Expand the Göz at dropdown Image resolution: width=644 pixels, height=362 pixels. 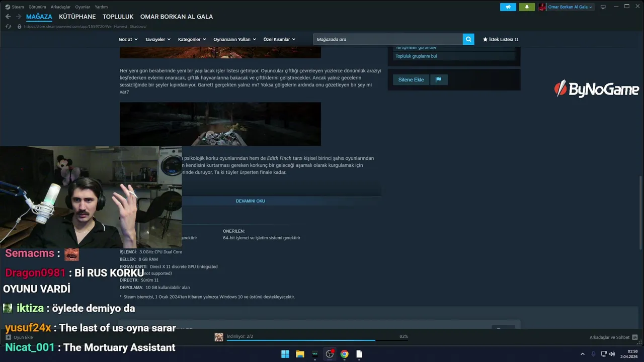(128, 39)
